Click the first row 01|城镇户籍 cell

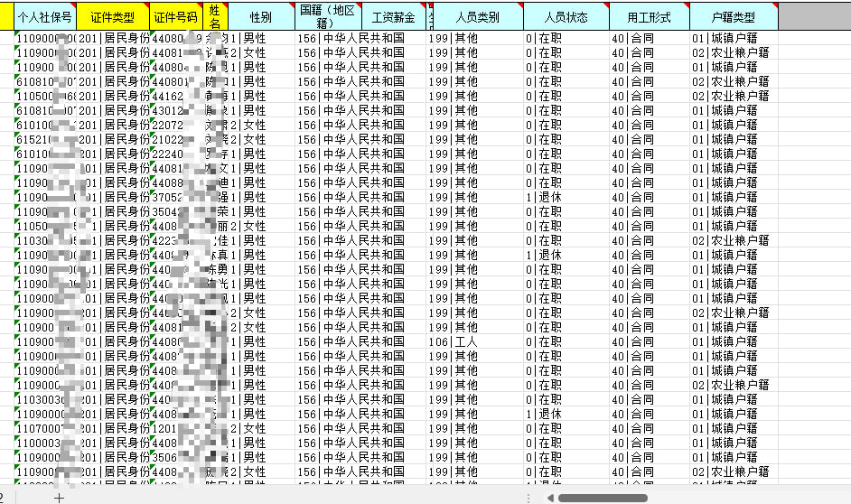pos(734,38)
